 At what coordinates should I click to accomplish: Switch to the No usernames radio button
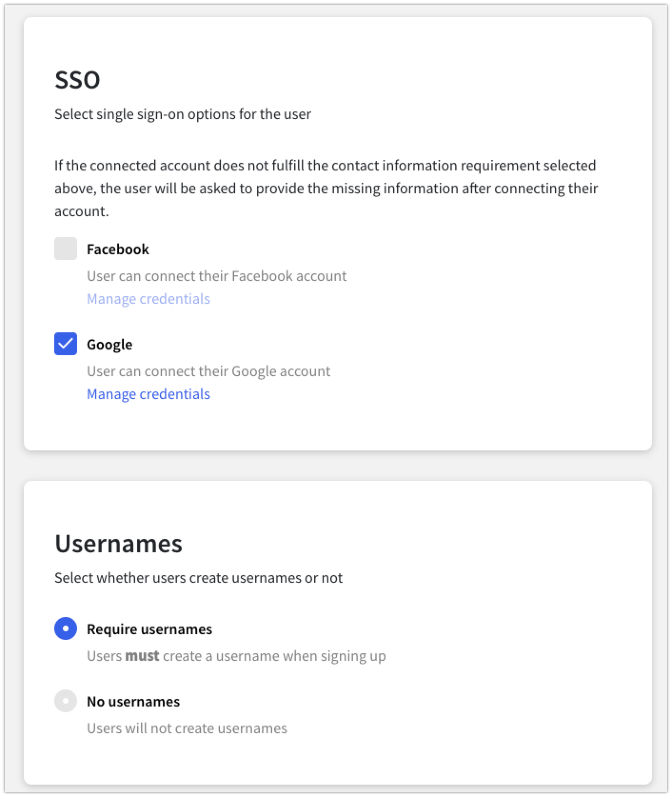pyautogui.click(x=66, y=701)
